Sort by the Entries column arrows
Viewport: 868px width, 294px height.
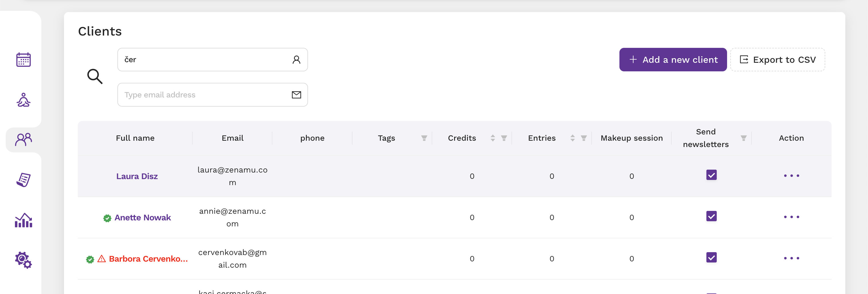pos(572,138)
